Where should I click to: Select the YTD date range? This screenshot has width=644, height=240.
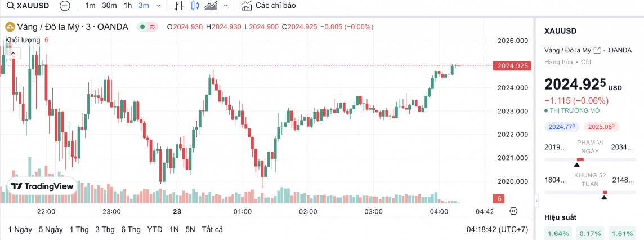(155, 229)
